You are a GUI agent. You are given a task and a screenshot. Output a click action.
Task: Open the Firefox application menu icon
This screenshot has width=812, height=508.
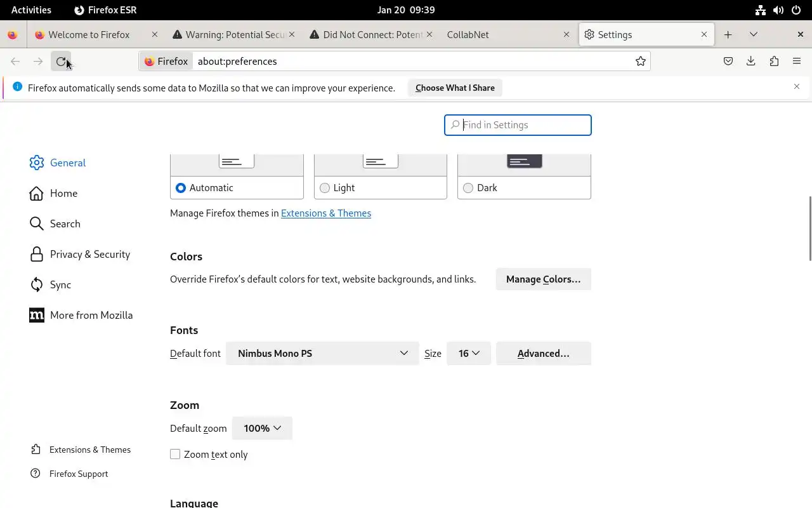[x=797, y=62]
